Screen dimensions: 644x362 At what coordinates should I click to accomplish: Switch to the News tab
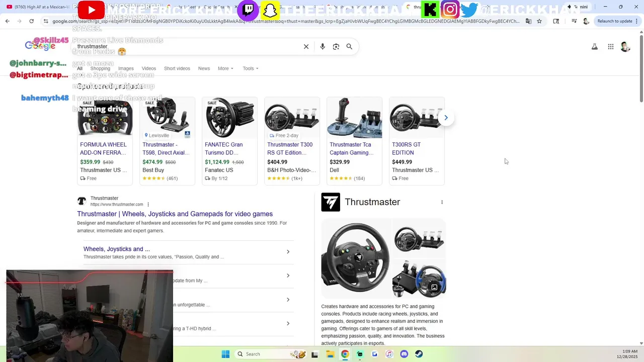pos(204,68)
